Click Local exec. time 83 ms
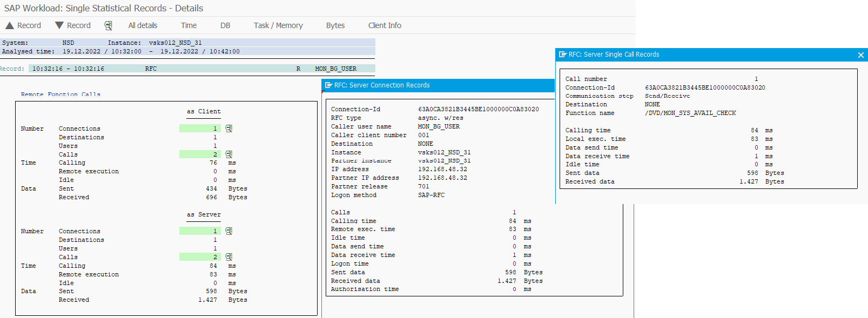The height and width of the screenshot is (318, 868). tap(669, 139)
